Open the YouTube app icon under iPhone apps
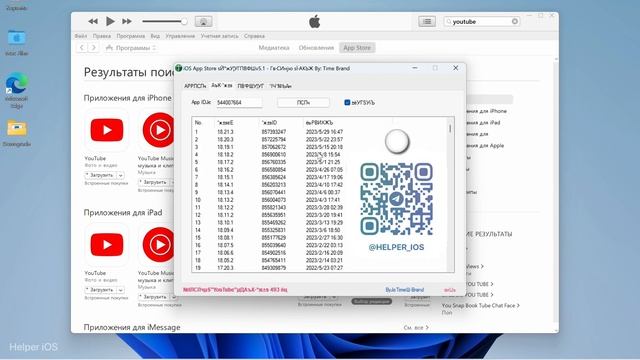This screenshot has width=640, height=360. tap(107, 130)
